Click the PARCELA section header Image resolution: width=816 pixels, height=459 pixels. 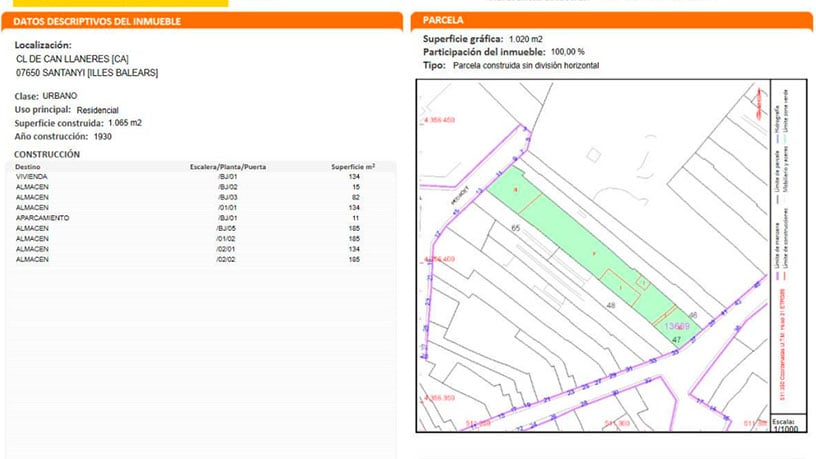pyautogui.click(x=443, y=20)
